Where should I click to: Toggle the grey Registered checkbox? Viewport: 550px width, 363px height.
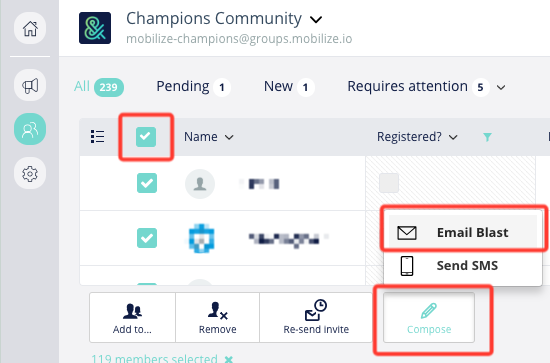point(389,183)
